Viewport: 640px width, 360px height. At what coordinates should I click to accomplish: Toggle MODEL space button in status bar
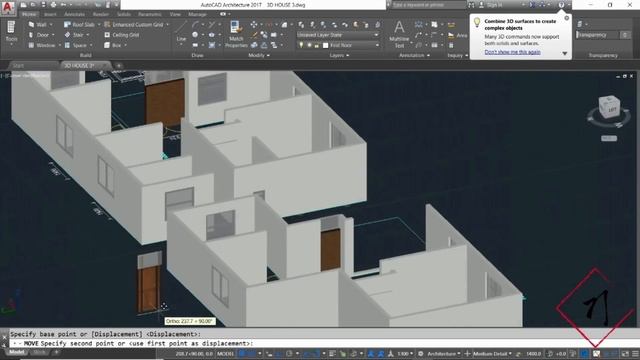(225, 353)
